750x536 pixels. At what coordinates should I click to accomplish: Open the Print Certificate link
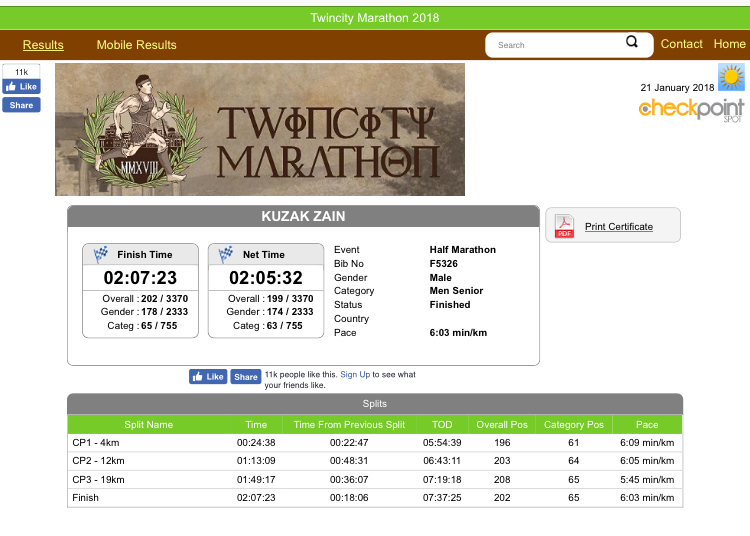[x=619, y=227]
